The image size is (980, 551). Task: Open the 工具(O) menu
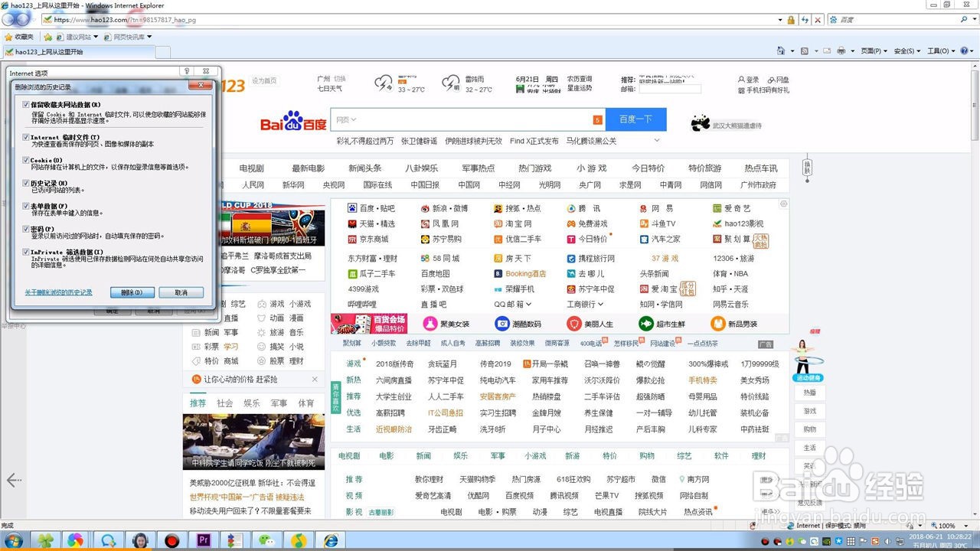(941, 51)
